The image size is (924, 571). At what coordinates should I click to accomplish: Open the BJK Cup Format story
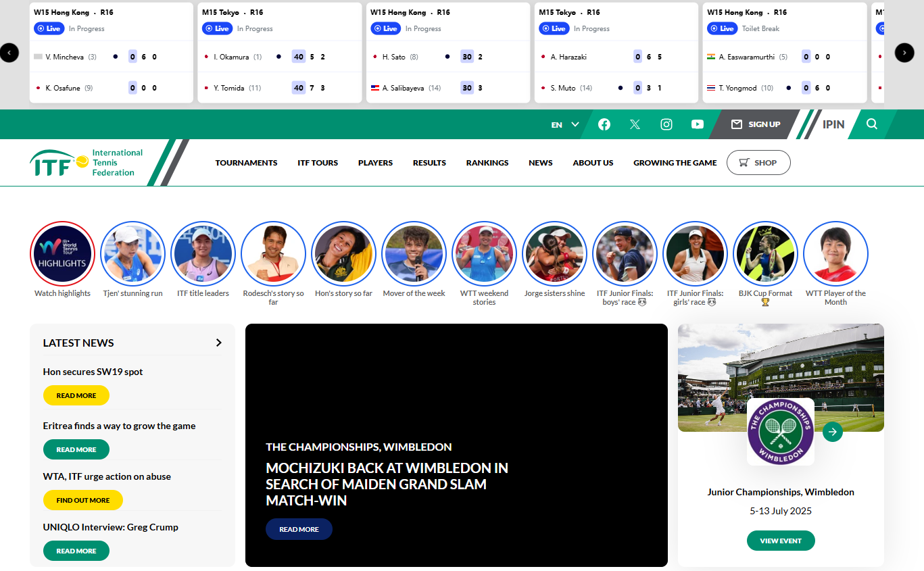[x=765, y=253]
